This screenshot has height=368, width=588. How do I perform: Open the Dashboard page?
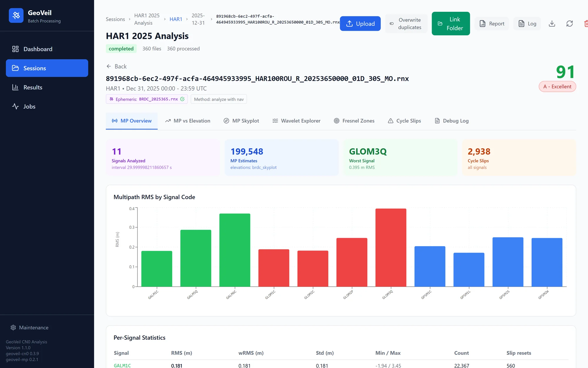(x=47, y=49)
